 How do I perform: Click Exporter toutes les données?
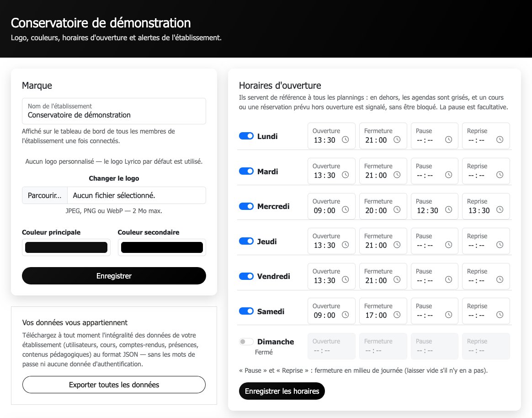tap(114, 385)
